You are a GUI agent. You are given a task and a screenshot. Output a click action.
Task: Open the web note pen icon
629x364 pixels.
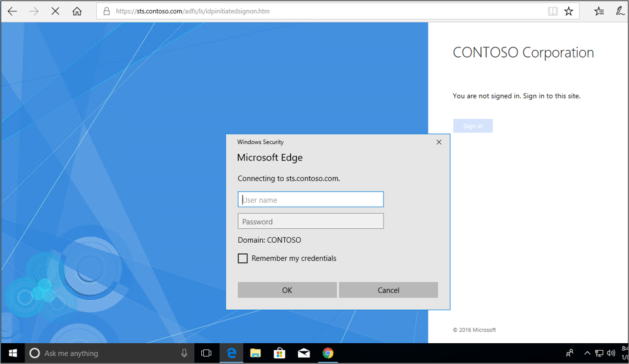pyautogui.click(x=620, y=11)
